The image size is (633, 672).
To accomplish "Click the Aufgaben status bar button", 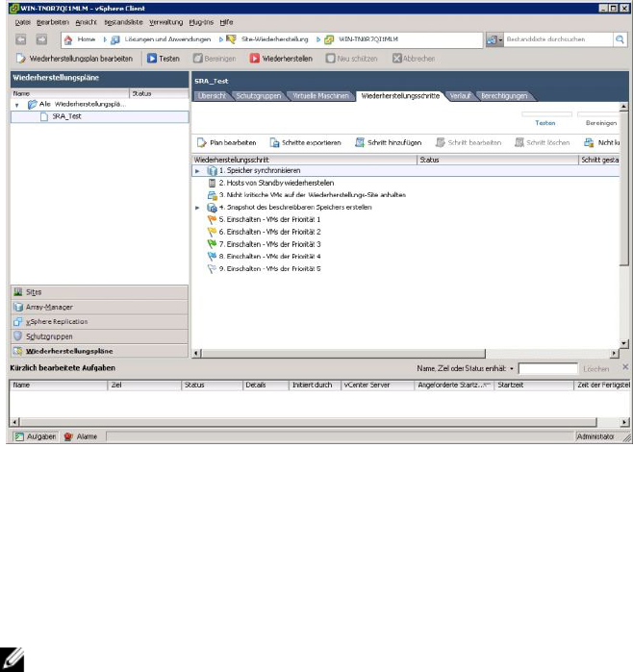I will [36, 436].
